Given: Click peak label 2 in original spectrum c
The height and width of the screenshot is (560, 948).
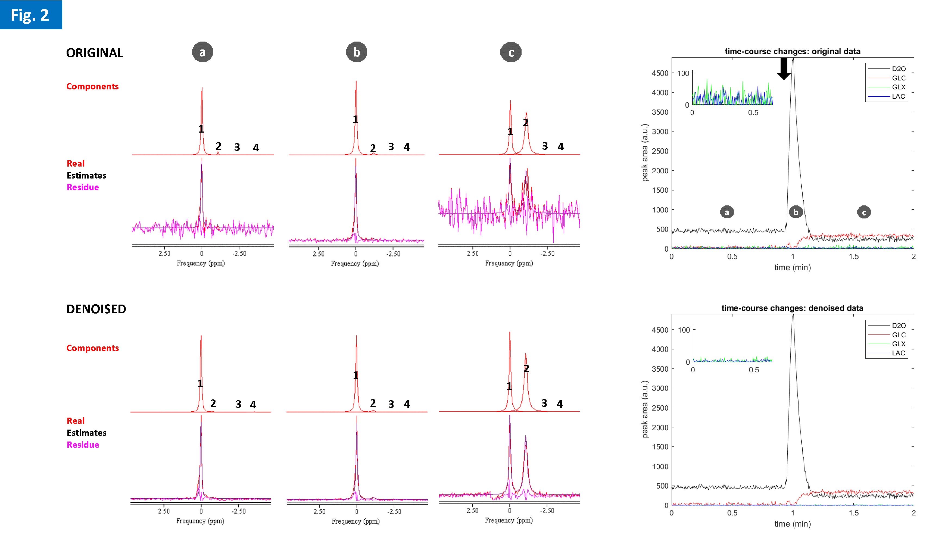Looking at the screenshot, I should tap(526, 123).
